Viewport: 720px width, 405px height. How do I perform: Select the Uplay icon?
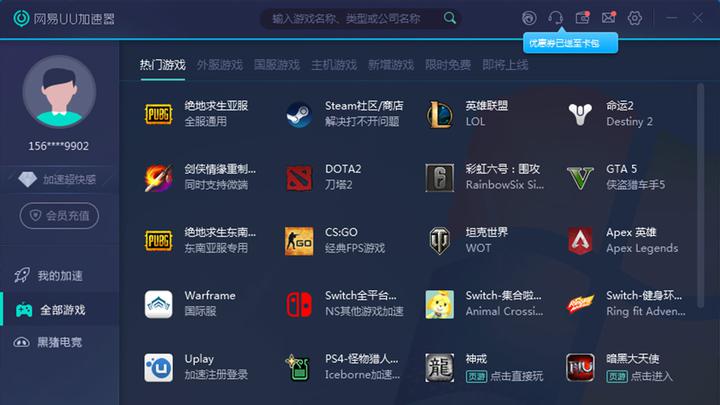[158, 368]
